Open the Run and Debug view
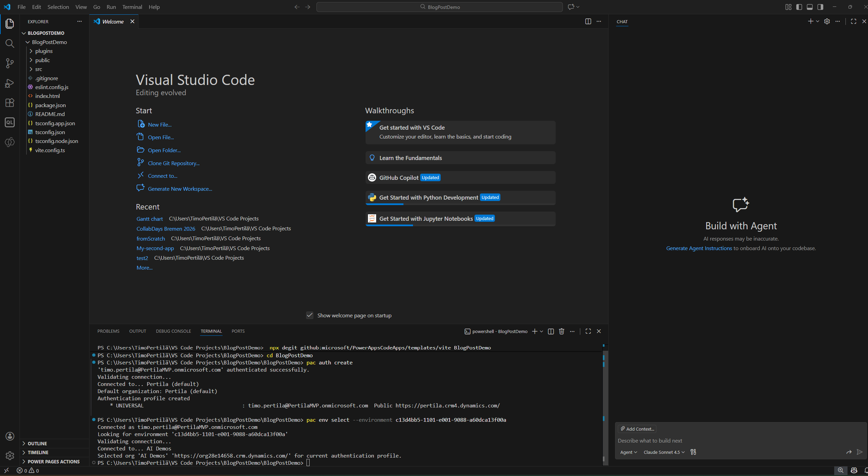868x476 pixels. pos(10,83)
